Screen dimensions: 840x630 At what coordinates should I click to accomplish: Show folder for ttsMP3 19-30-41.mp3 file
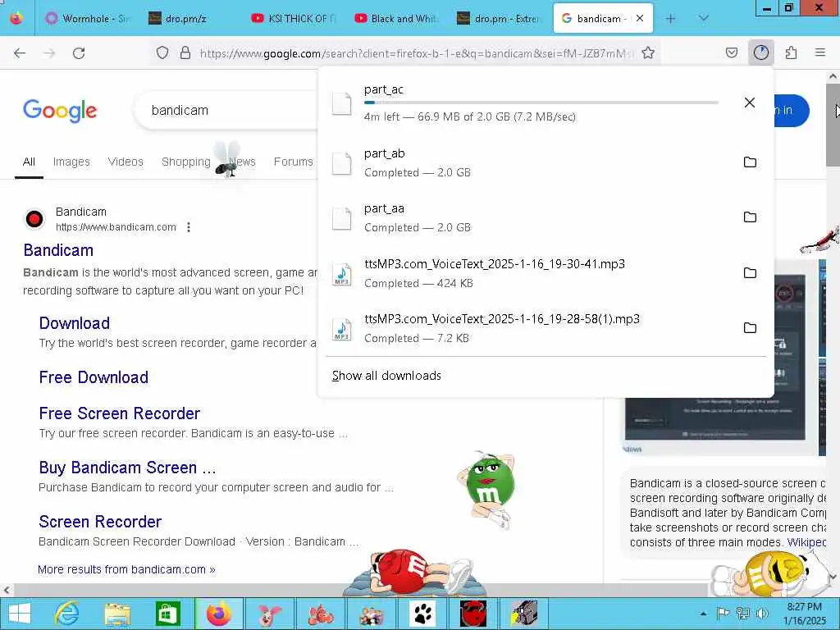[750, 272]
